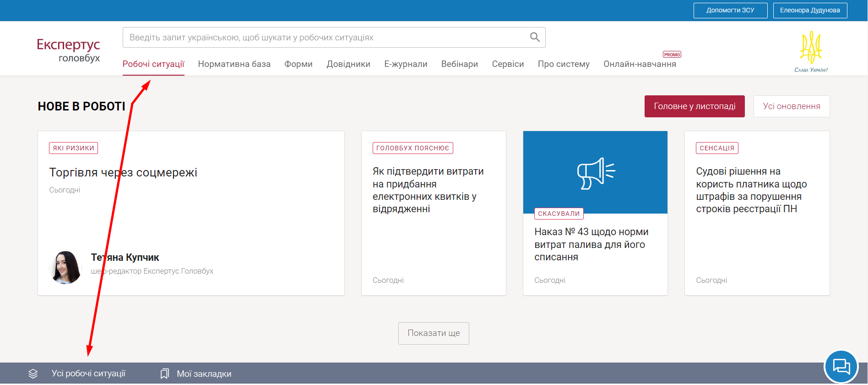Go to the Вебінари section
The width and height of the screenshot is (868, 385).
[x=459, y=64]
